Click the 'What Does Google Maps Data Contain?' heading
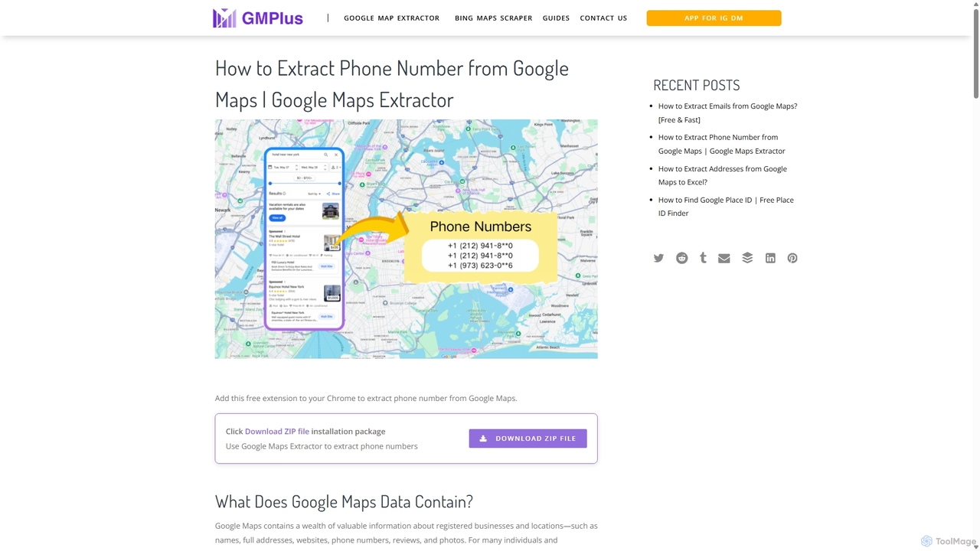Screen dimensions: 980x551 click(x=344, y=501)
